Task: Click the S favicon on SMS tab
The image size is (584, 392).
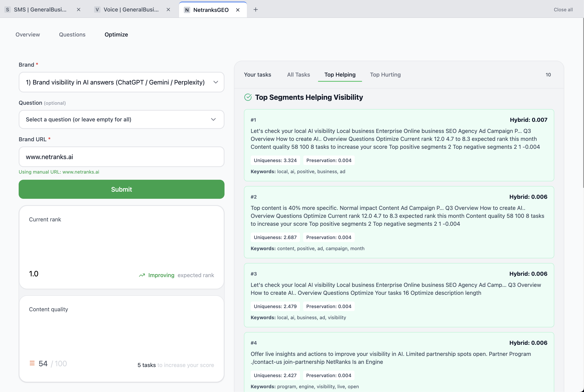Action: [8, 10]
